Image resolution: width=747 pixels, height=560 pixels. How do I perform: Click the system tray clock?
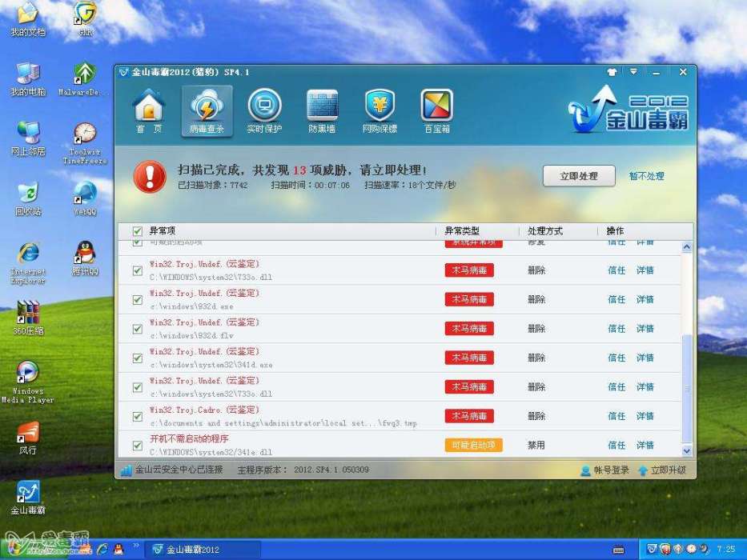(x=725, y=550)
